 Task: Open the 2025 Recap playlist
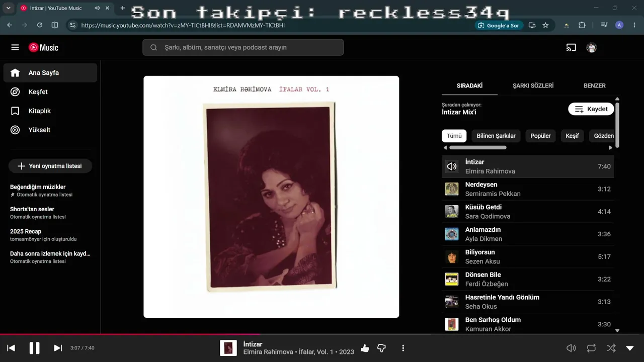[x=50, y=235]
